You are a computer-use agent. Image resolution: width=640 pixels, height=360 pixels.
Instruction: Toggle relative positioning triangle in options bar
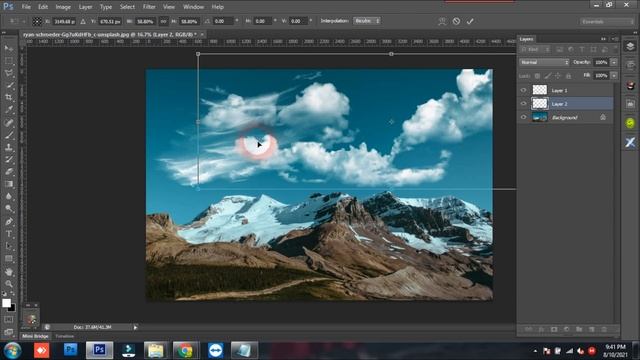pos(83,21)
